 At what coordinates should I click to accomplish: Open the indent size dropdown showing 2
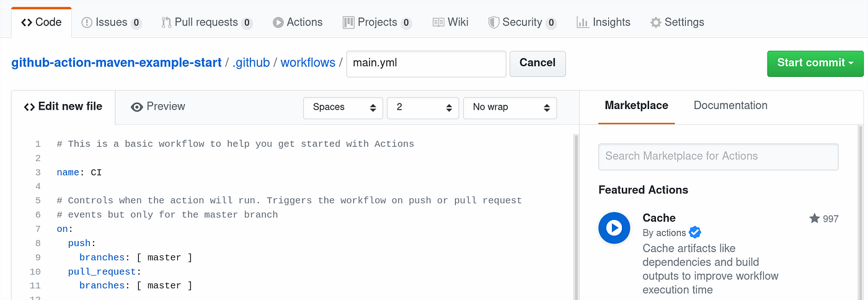coord(422,107)
